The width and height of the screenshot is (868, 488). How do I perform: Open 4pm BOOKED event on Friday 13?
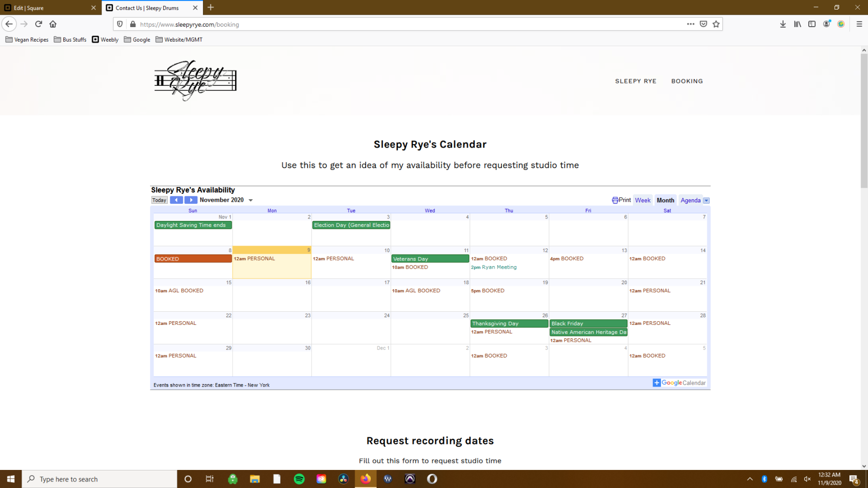(567, 259)
